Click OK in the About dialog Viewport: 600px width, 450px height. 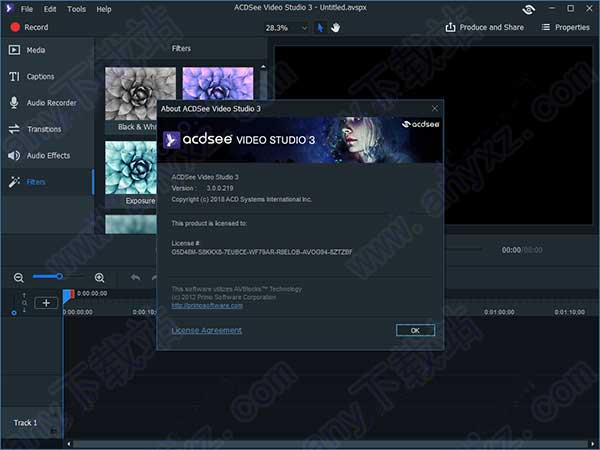coord(415,330)
